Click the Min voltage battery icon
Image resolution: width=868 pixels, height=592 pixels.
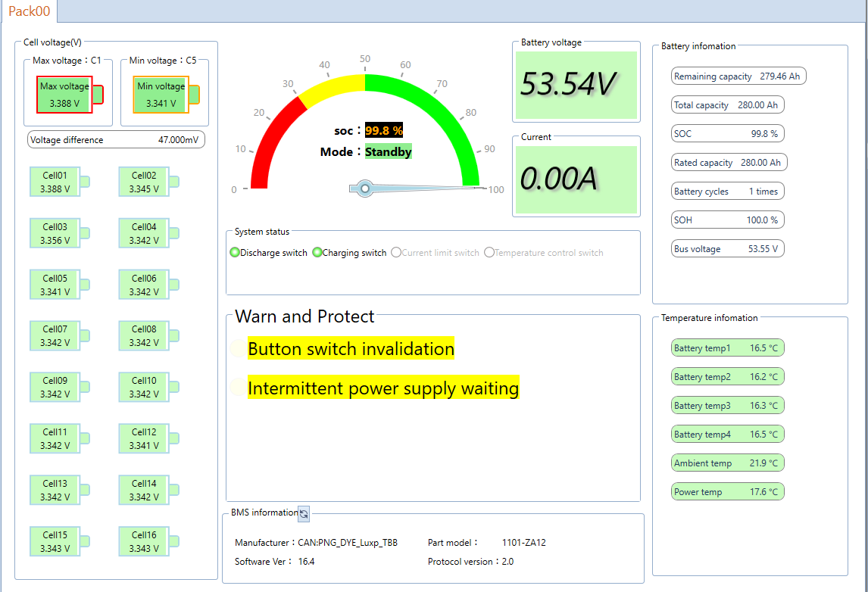pyautogui.click(x=166, y=95)
